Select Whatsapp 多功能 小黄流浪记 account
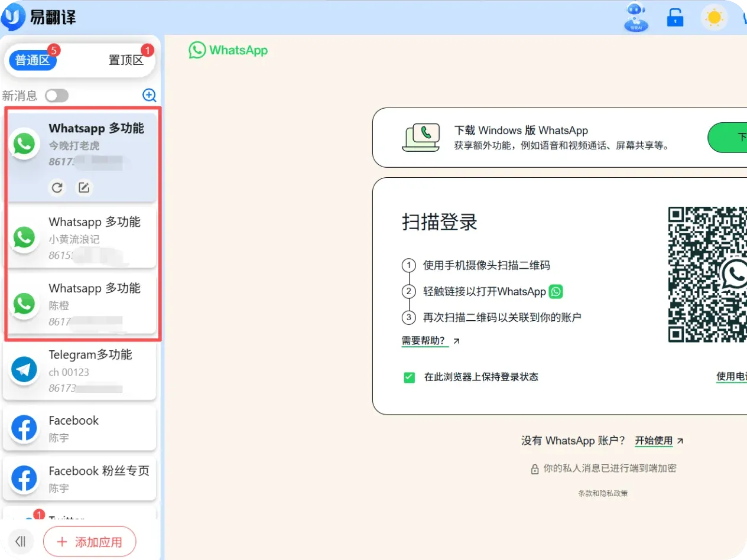The width and height of the screenshot is (747, 560). click(80, 237)
